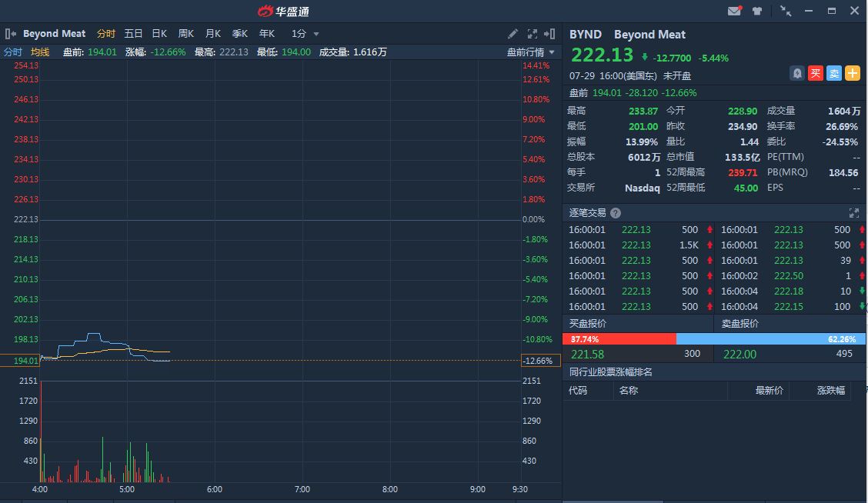The image size is (868, 503).
Task: Switch to the 五日 chart tab
Action: point(133,34)
